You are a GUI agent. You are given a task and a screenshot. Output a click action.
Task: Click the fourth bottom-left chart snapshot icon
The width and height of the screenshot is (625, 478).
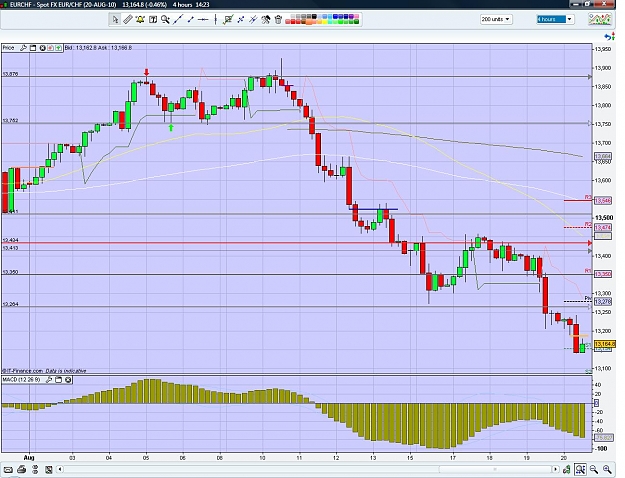(49, 470)
